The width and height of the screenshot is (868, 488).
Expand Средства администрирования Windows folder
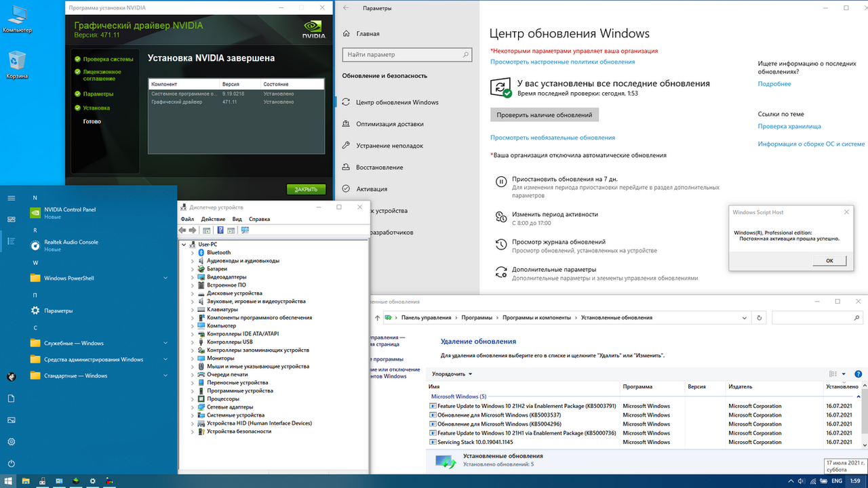click(100, 359)
